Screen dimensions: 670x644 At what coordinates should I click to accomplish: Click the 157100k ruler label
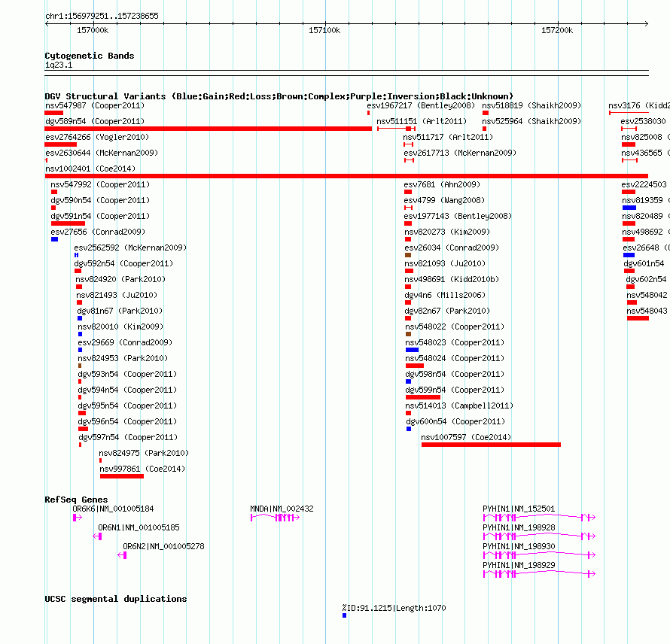(324, 30)
